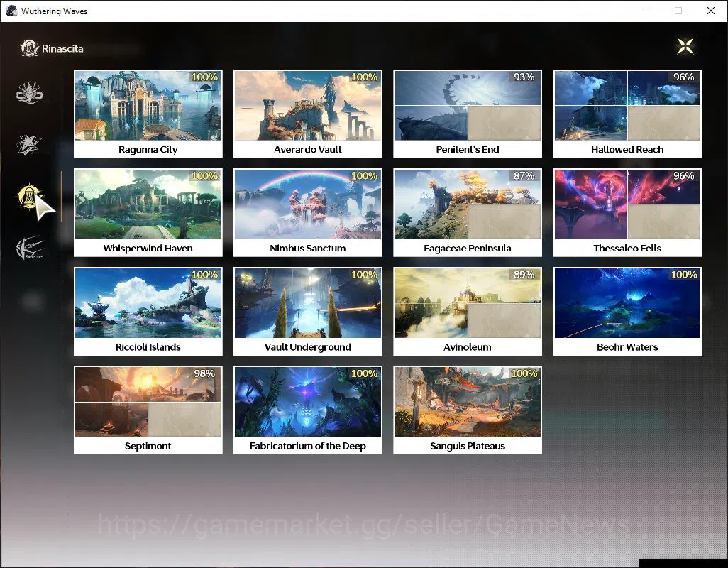Open the Fabricatorium of the Deep thumbnail

[308, 402]
